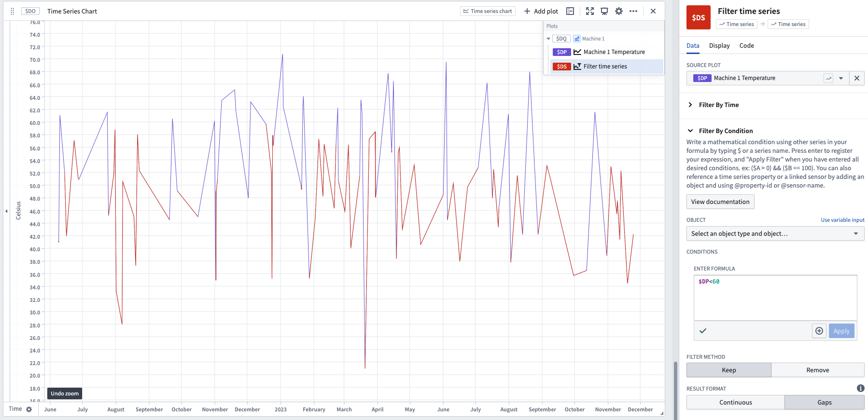This screenshot has height=420, width=868.
Task: Click the line chart icon beside Machine 1 Temperature
Action: tap(577, 52)
